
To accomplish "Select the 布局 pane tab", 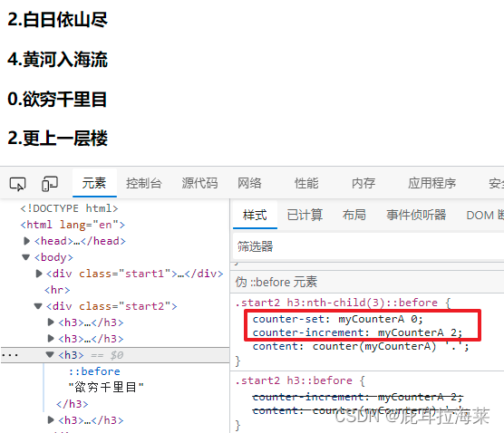I will (354, 215).
